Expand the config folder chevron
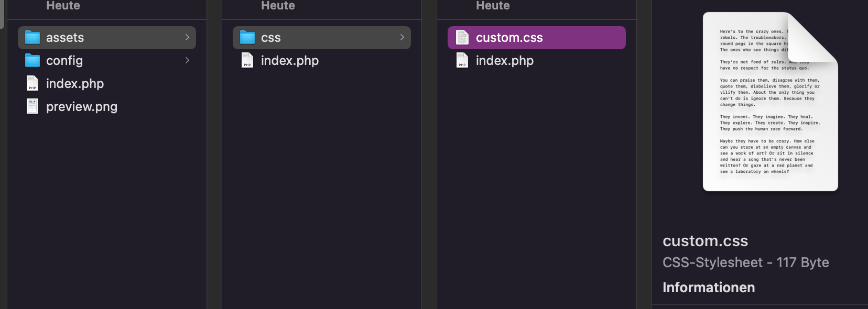 tap(187, 61)
